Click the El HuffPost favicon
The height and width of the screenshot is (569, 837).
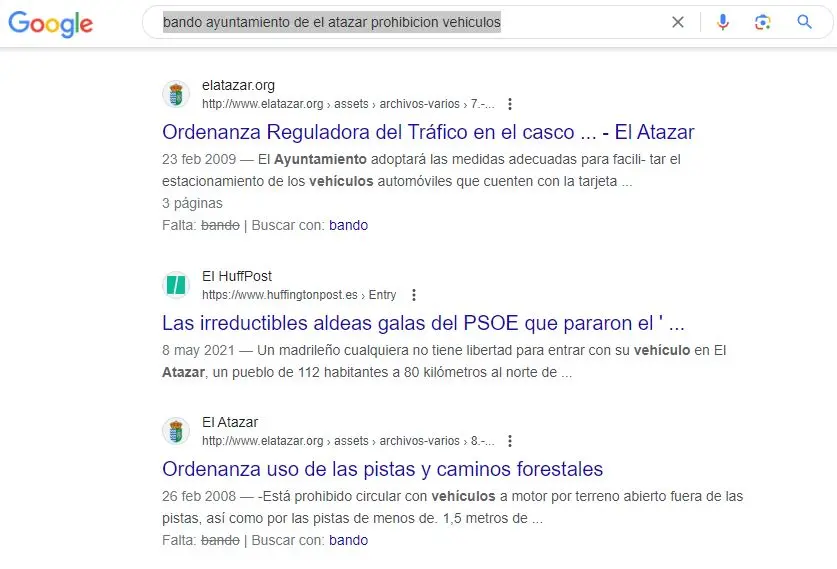coord(176,285)
